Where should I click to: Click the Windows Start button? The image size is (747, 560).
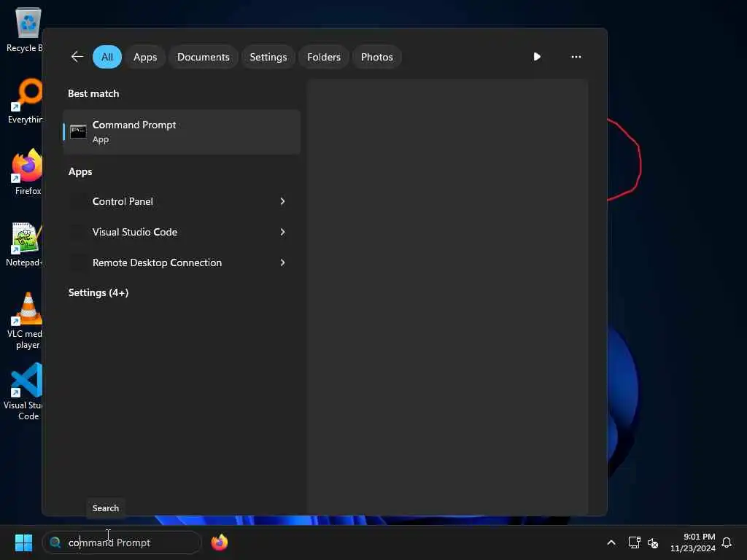pyautogui.click(x=23, y=542)
